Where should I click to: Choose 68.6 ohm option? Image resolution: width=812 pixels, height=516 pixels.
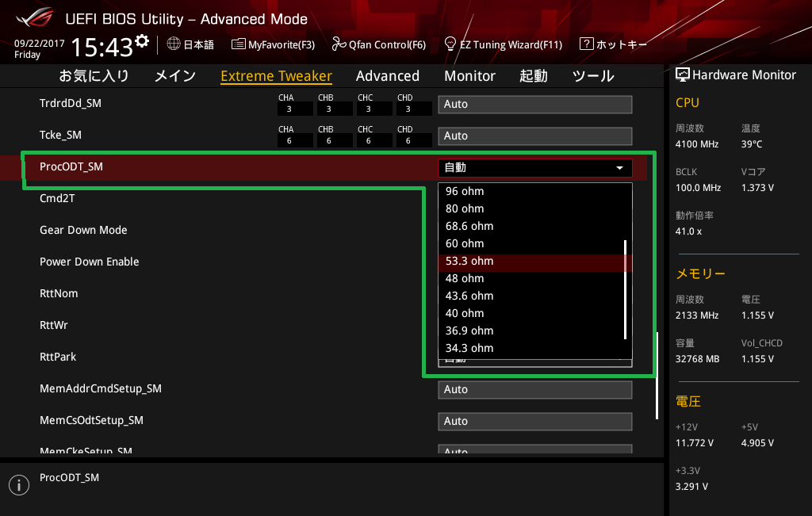[535, 226]
